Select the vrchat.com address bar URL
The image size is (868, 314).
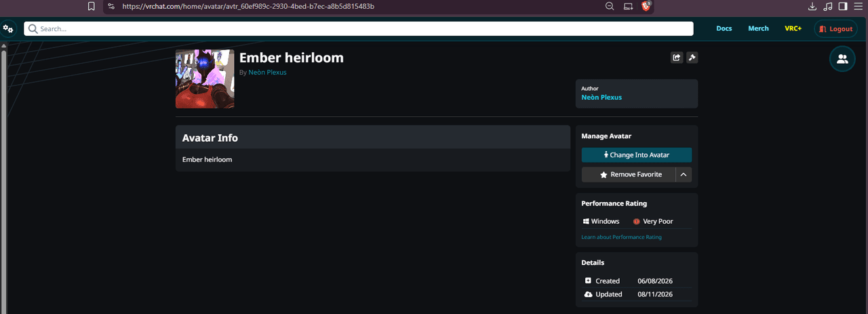click(248, 6)
